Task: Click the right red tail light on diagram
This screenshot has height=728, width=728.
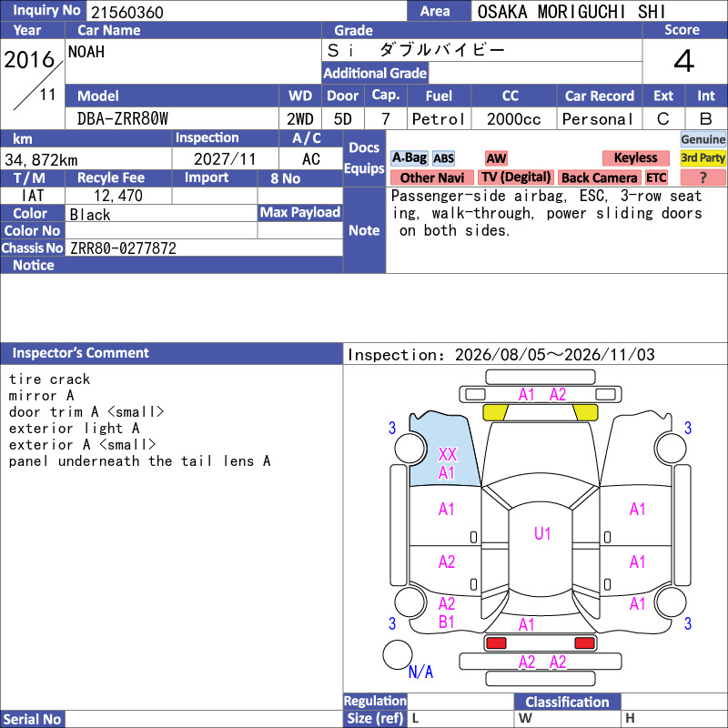Action: point(584,643)
